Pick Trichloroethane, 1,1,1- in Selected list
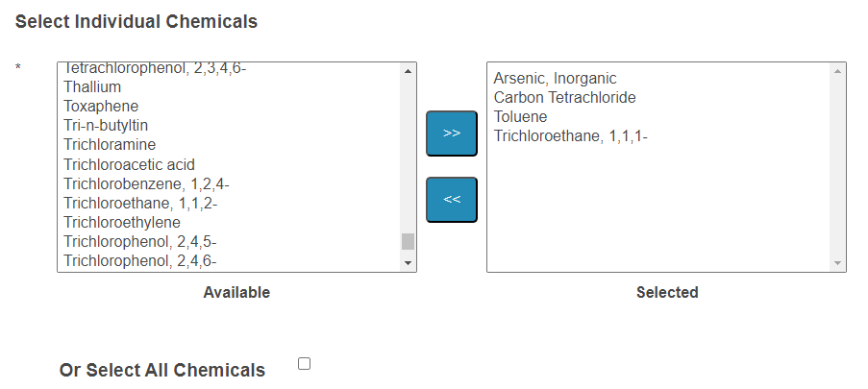Screen dimensions: 868x389 [x=570, y=135]
